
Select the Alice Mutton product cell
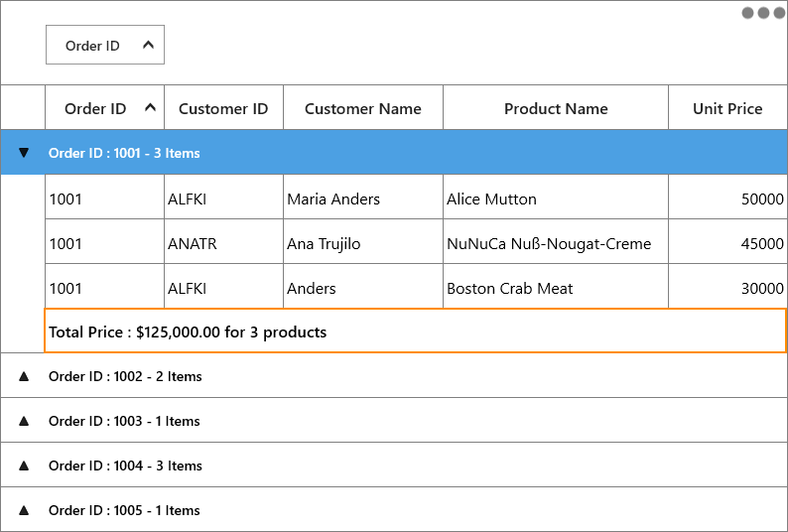(556, 197)
